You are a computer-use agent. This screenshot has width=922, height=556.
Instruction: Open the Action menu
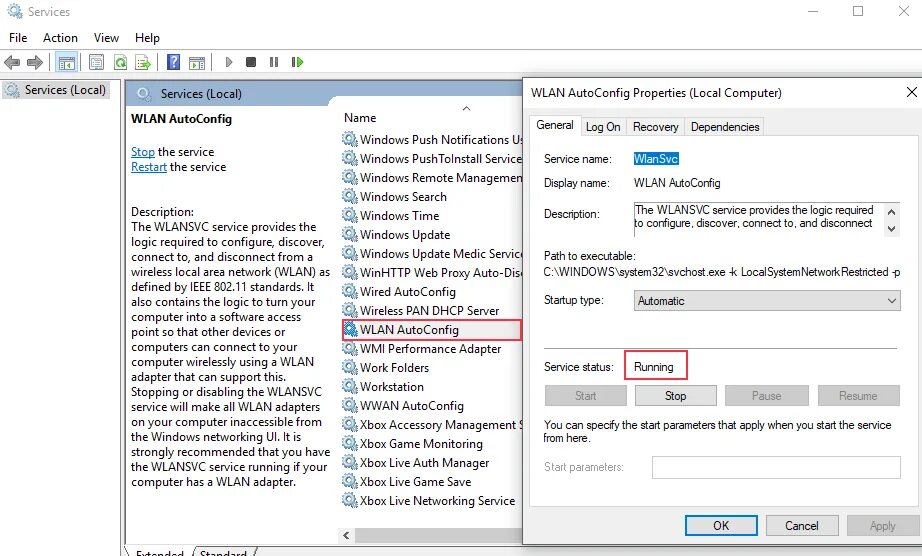60,38
